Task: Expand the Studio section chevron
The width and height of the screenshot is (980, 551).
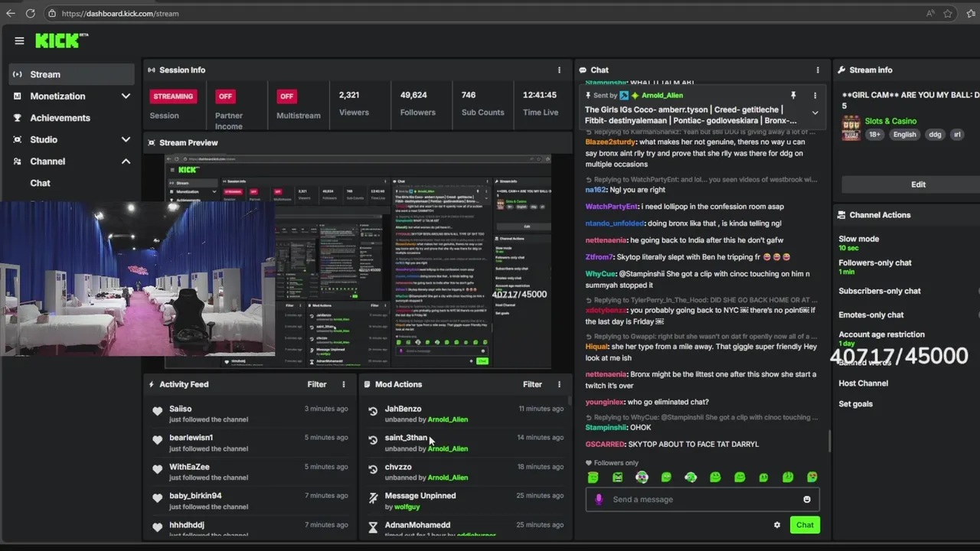Action: [126, 140]
